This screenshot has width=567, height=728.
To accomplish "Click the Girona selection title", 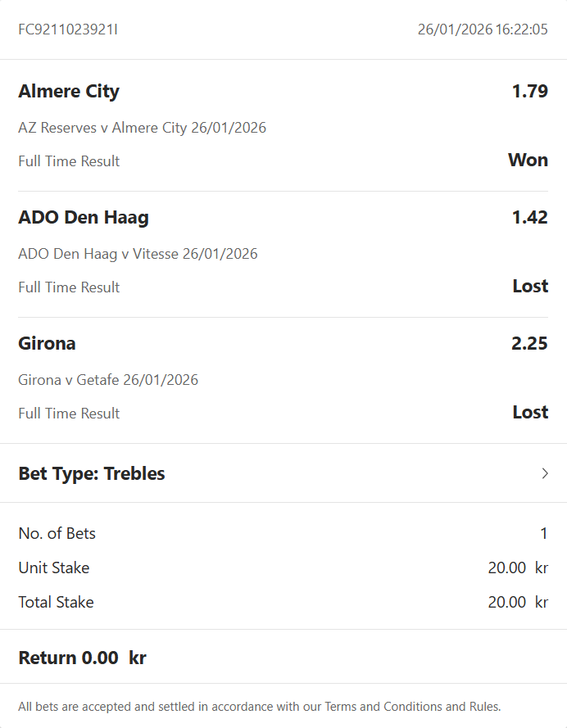I will point(47,343).
